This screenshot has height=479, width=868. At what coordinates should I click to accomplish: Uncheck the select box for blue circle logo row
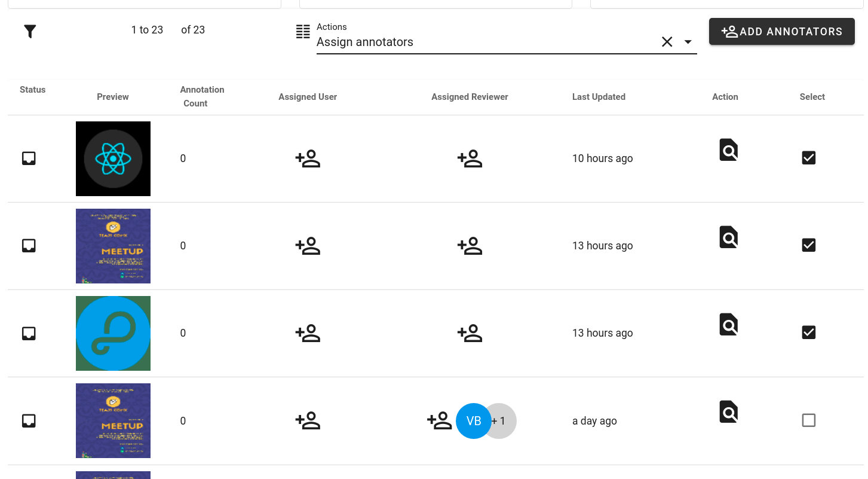click(809, 332)
